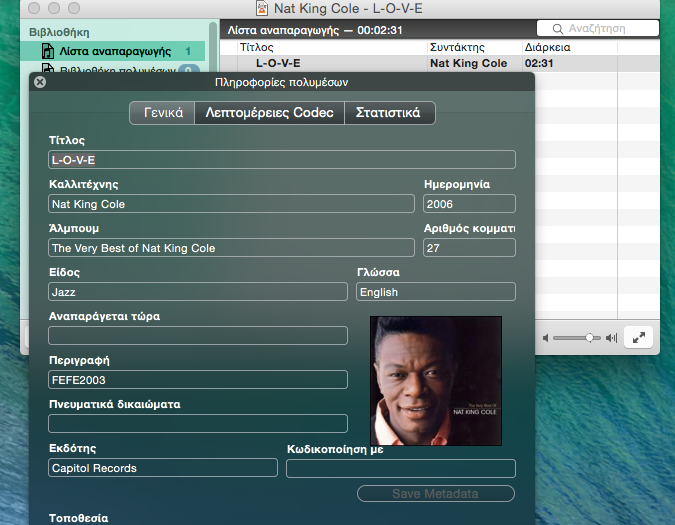The image size is (675, 525).
Task: Click the playlist icon in the sidebar
Action: pos(48,51)
